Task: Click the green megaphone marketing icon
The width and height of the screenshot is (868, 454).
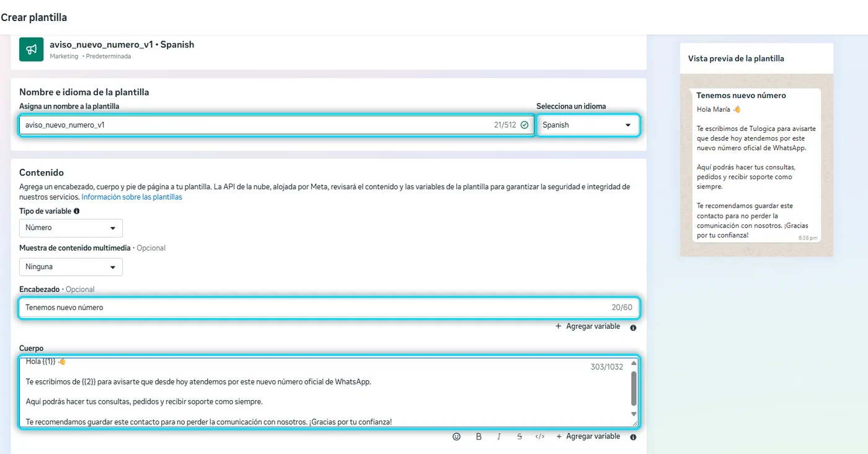Action: pos(31,50)
